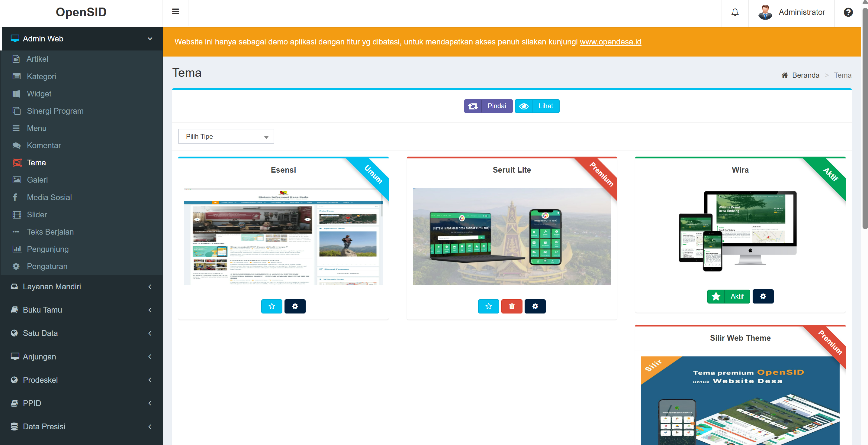The image size is (868, 445).
Task: Click the Wira card title
Action: pos(740,170)
